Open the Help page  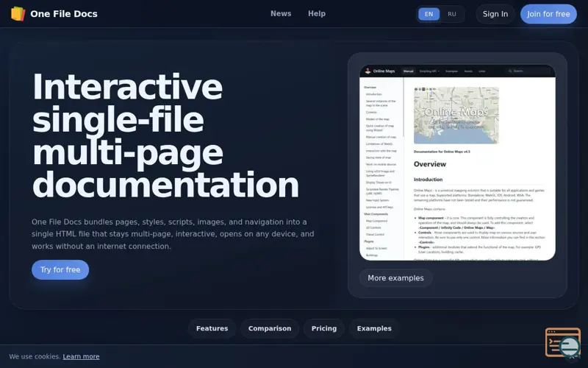tap(317, 13)
